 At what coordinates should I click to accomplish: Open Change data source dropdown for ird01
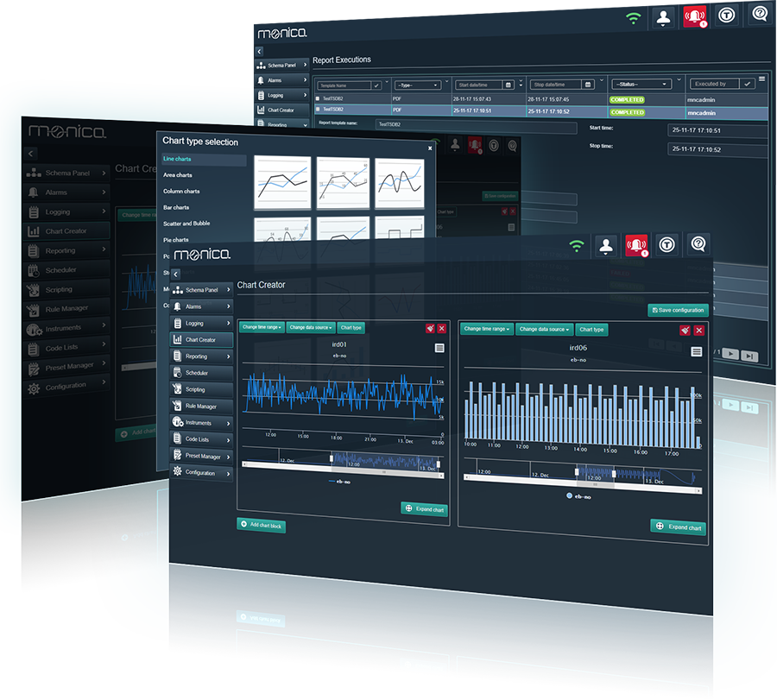[x=311, y=327]
